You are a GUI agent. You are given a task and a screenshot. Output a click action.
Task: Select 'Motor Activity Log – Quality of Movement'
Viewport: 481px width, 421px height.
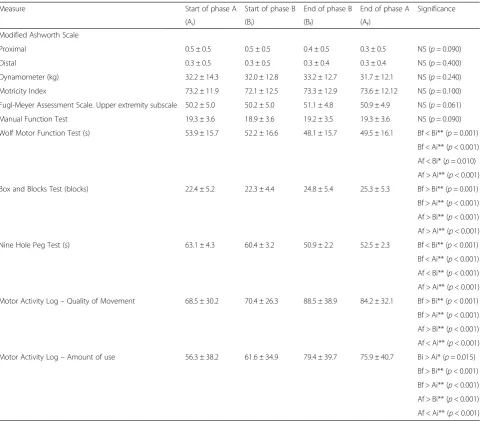(x=67, y=301)
